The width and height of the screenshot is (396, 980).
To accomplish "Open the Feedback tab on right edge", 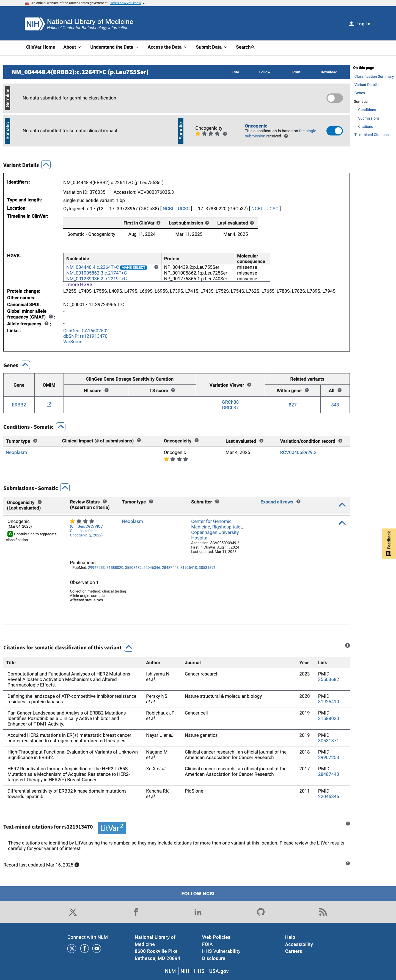I will 389,543.
